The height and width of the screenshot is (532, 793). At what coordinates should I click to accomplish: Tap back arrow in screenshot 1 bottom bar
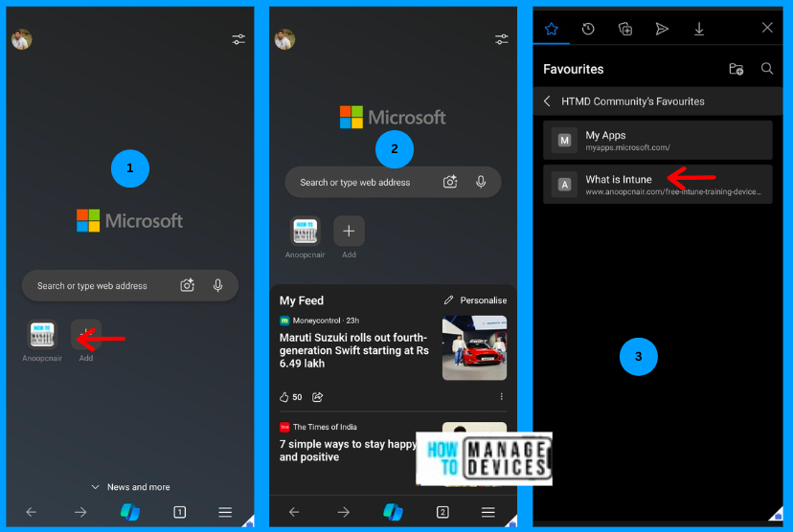[x=32, y=512]
